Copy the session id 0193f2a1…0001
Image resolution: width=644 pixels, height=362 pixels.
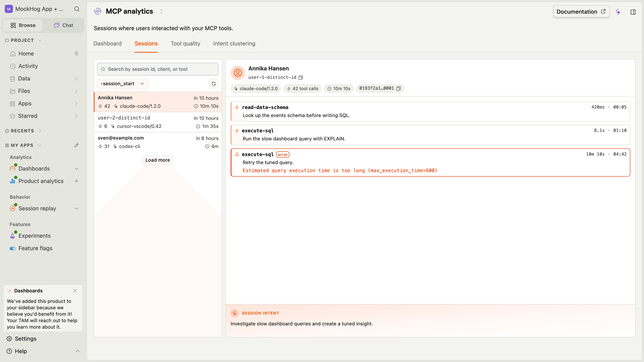(x=398, y=88)
